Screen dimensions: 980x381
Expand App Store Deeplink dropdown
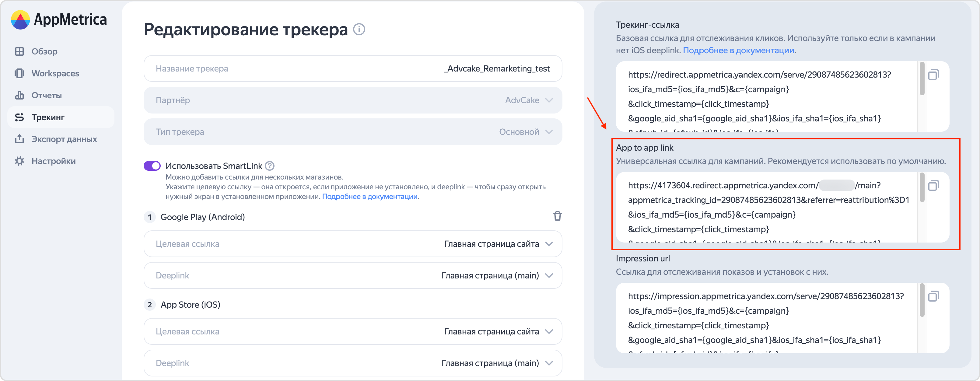point(353,363)
